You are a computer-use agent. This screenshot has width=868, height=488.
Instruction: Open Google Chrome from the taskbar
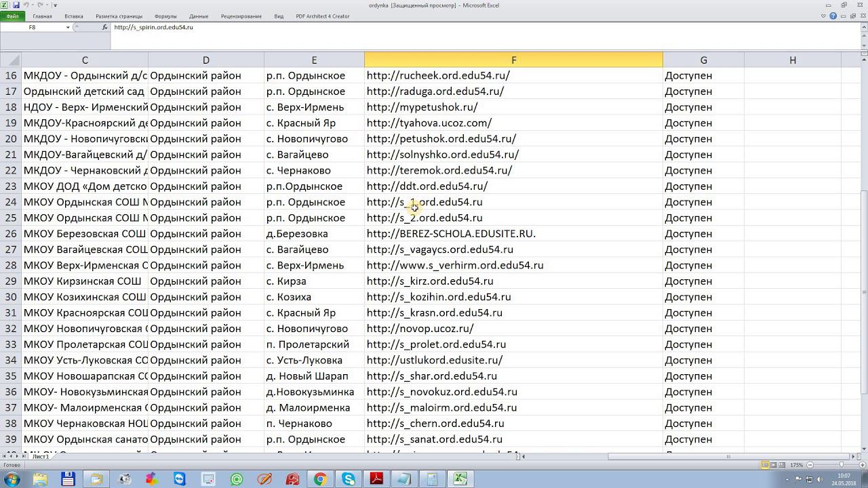tap(320, 479)
